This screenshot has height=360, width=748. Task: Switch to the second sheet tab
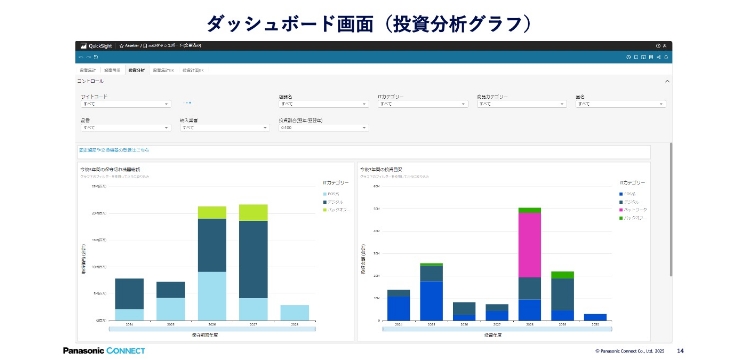(x=113, y=70)
